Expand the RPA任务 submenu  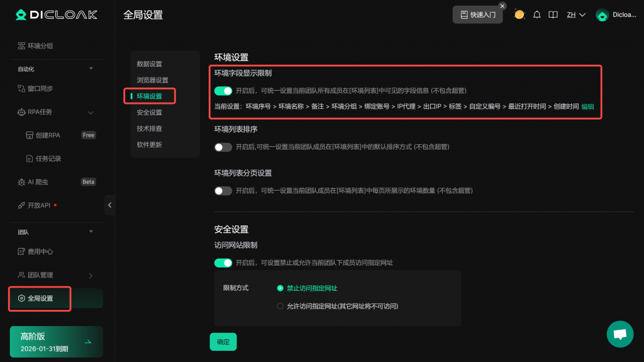[91, 112]
